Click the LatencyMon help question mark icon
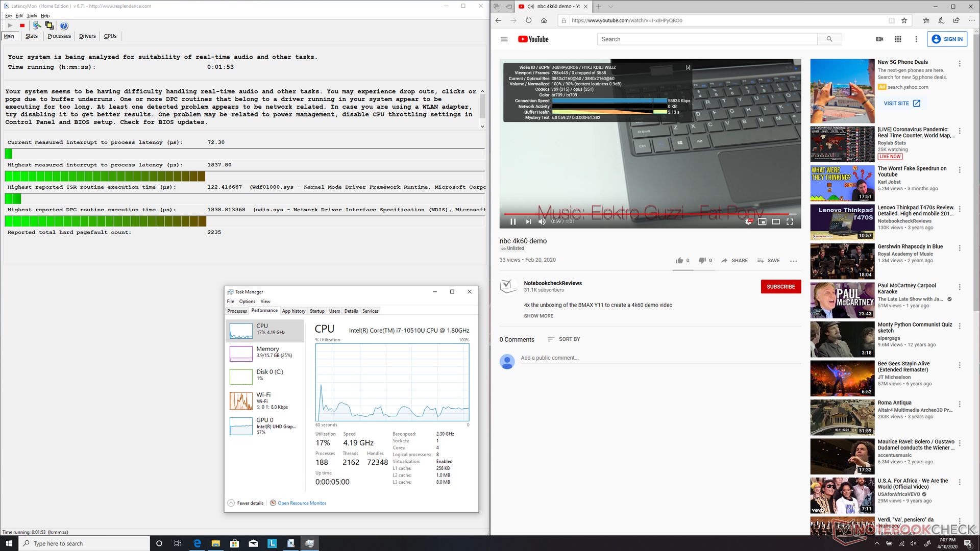 64,26
